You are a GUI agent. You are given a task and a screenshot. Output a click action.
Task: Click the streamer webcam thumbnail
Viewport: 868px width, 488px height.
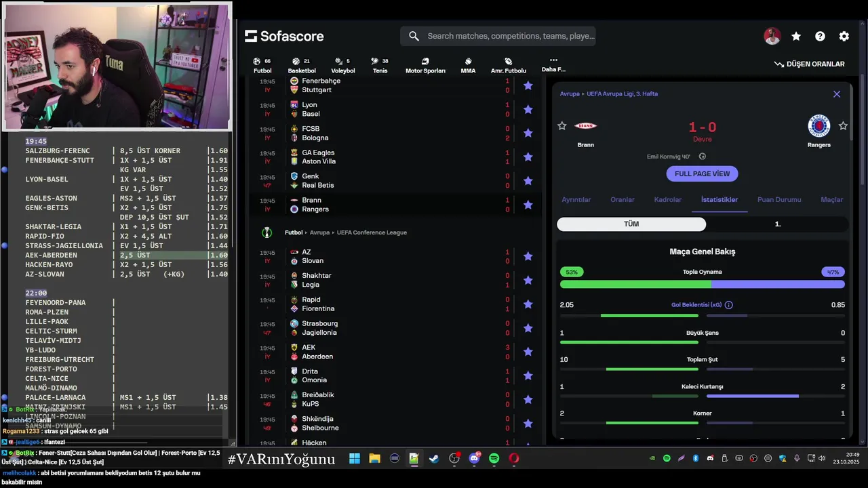[x=117, y=66]
